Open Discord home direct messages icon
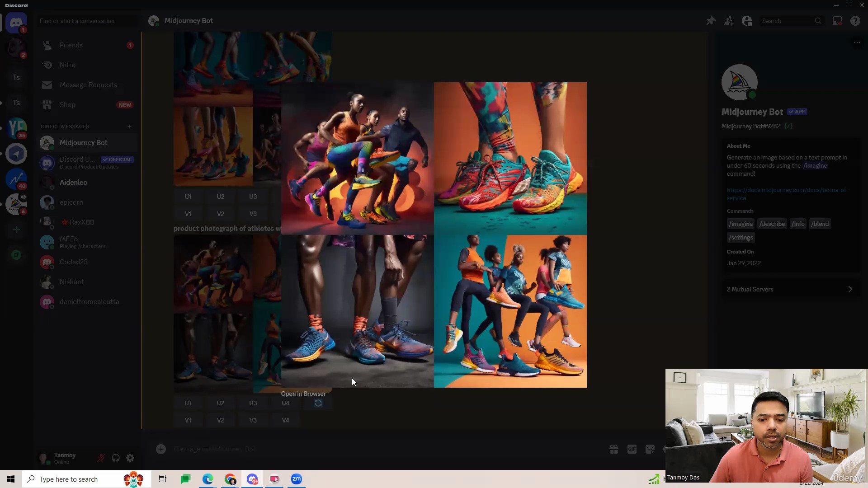 (x=16, y=22)
